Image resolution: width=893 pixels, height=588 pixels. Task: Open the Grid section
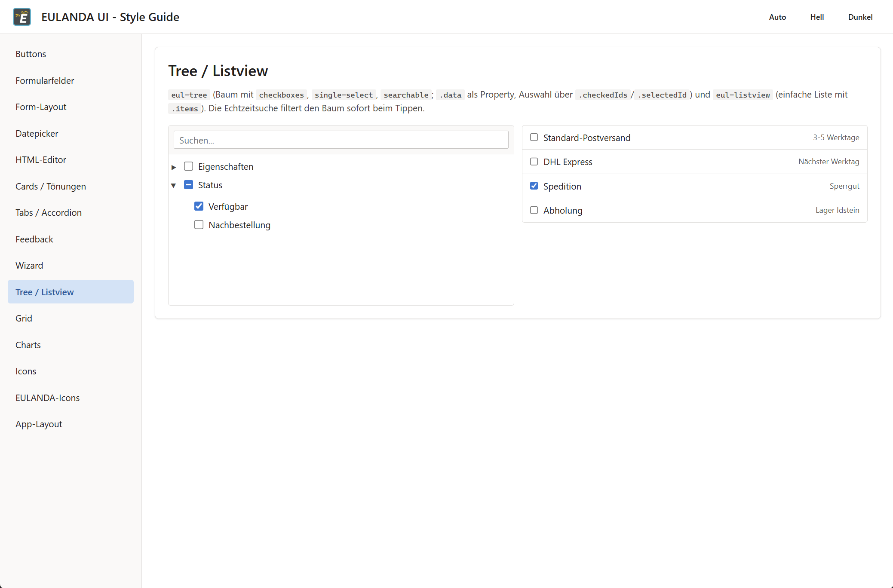point(71,318)
